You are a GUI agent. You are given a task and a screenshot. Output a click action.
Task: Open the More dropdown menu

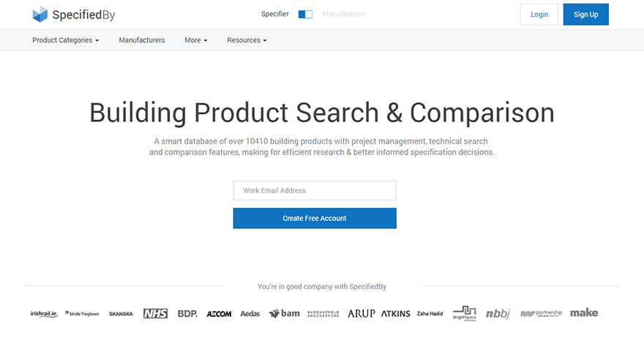196,40
